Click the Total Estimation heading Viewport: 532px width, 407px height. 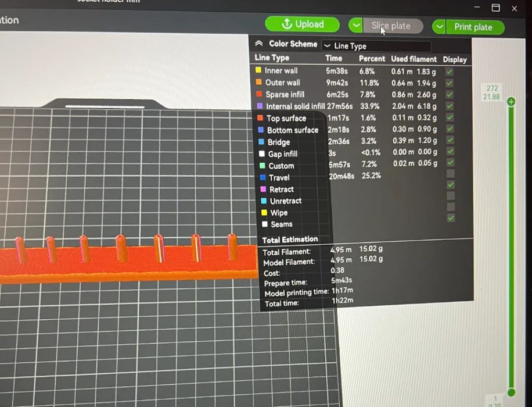coord(290,240)
